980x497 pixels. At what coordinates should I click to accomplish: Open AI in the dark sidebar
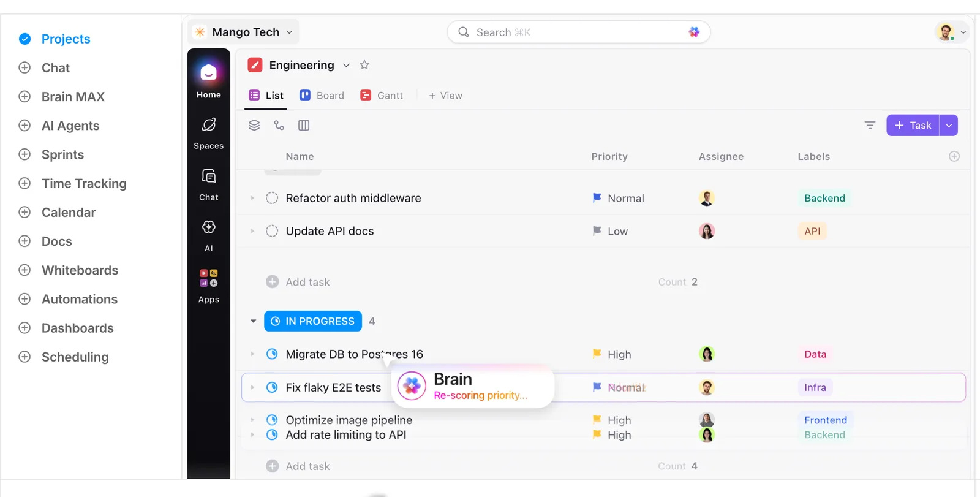[209, 235]
